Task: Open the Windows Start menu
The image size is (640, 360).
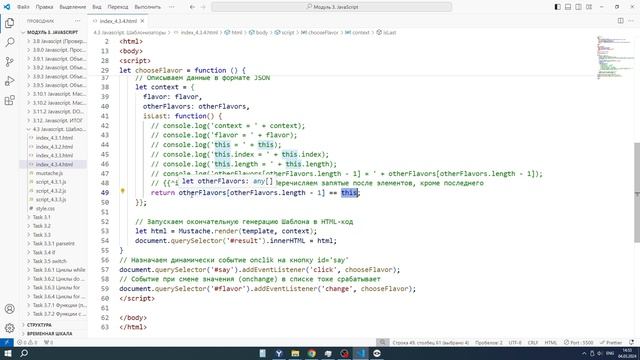Action: tap(8, 353)
